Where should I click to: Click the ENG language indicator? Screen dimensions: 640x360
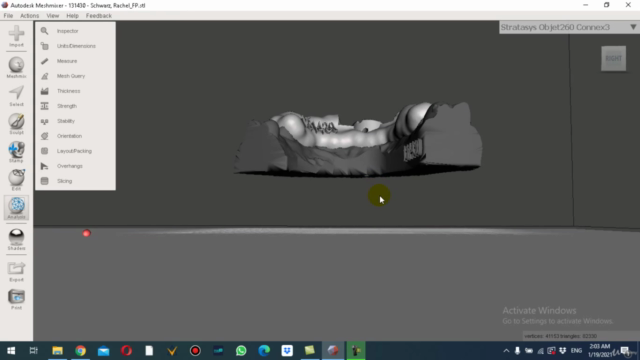click(576, 351)
